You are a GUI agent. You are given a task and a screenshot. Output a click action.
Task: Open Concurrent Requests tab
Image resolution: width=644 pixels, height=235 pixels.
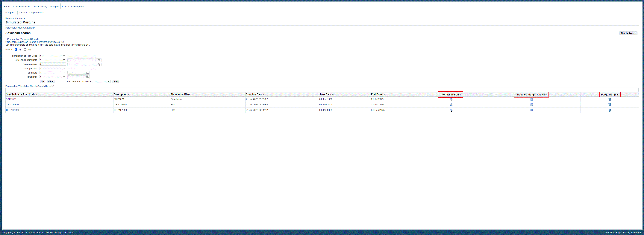73,7
